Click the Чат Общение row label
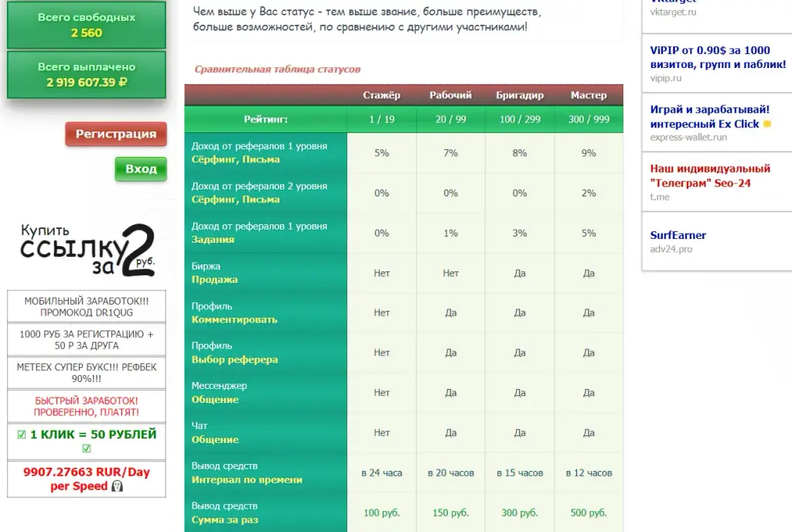The height and width of the screenshot is (532, 792). tap(266, 432)
